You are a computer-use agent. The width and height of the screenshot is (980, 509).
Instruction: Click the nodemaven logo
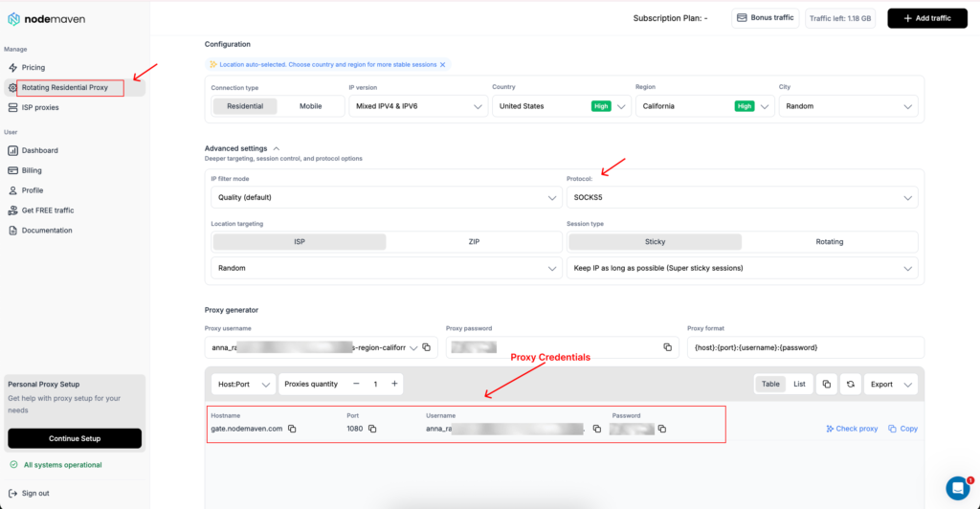pos(46,19)
